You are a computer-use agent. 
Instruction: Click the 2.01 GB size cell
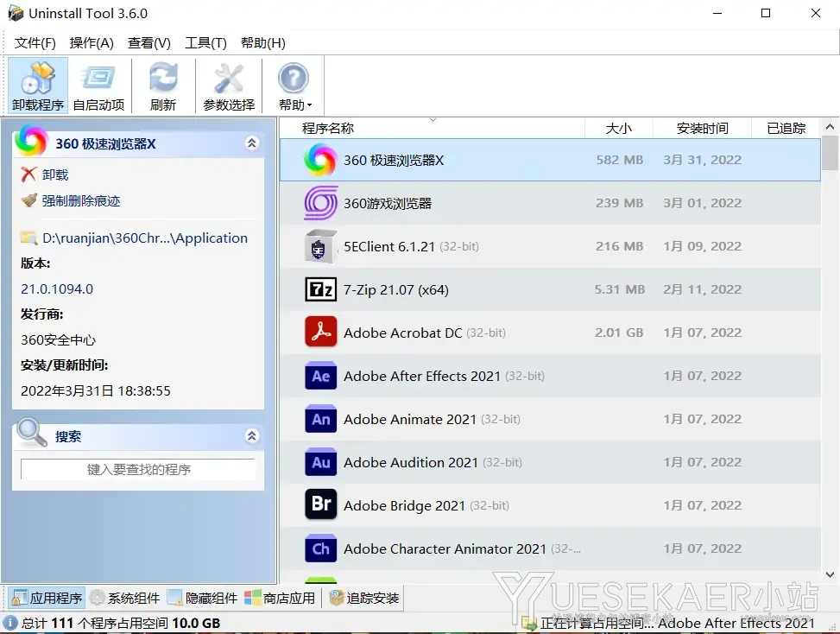pyautogui.click(x=619, y=333)
